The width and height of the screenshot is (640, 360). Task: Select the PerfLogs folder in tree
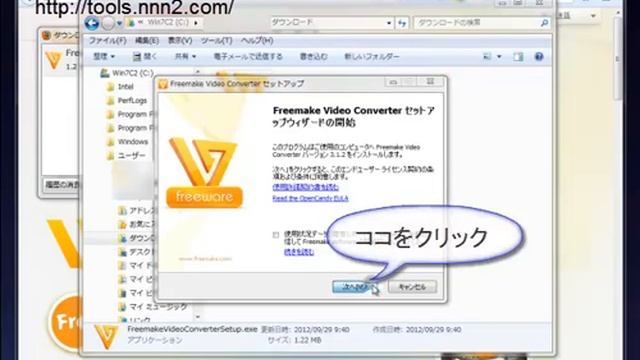[x=132, y=100]
